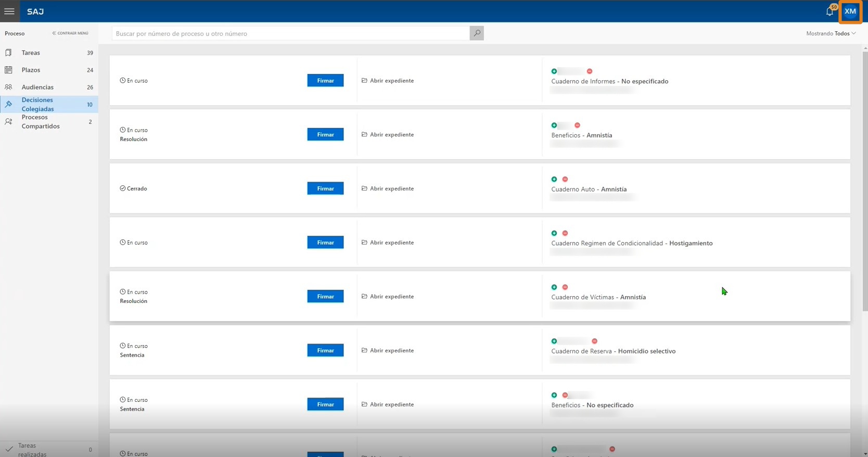Open Plazos in the sidebar
The height and width of the screenshot is (457, 868).
31,70
